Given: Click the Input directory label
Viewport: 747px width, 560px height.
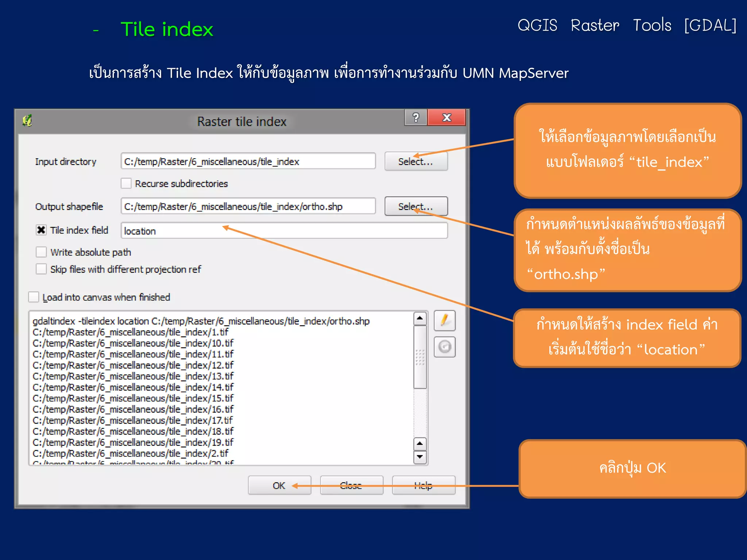Looking at the screenshot, I should [66, 162].
